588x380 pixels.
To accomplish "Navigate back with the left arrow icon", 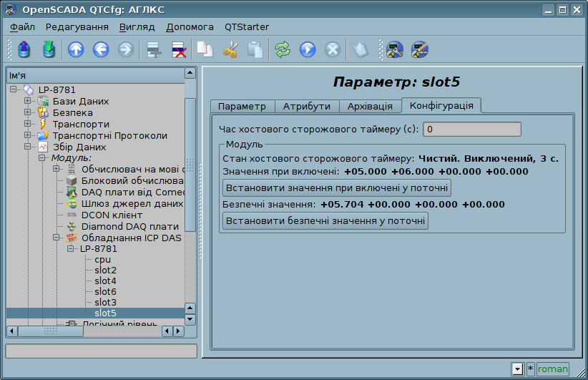I will 101,50.
